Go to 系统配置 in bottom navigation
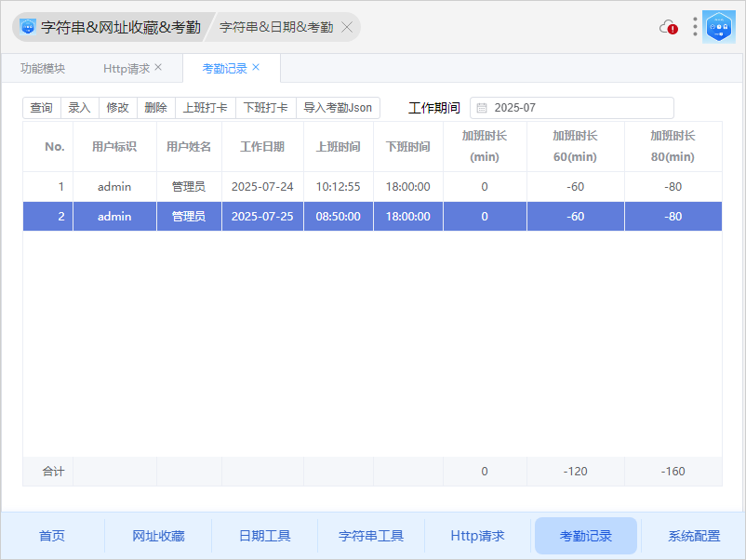746x560 pixels. click(x=694, y=536)
